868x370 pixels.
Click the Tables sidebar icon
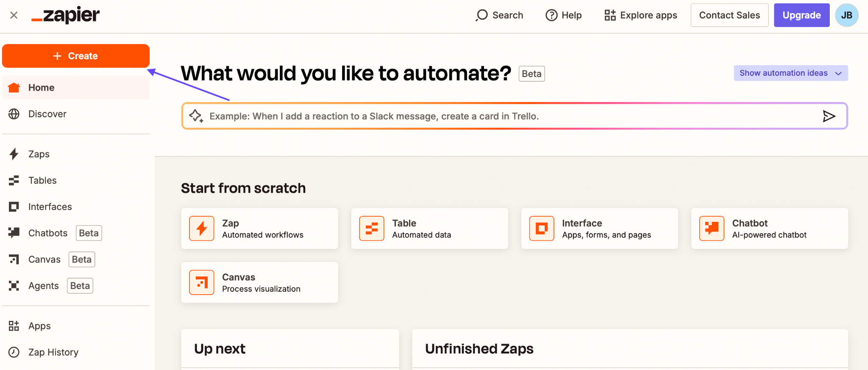click(x=14, y=180)
